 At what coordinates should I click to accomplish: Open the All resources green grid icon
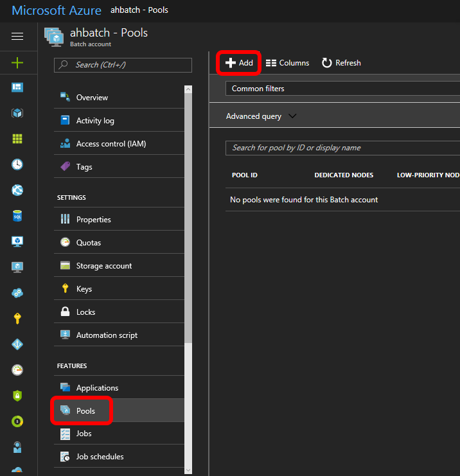(17, 139)
